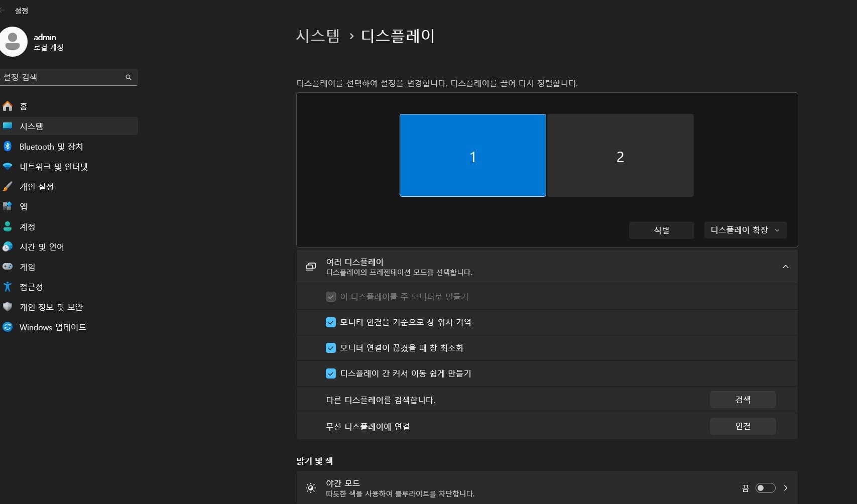Click inside the 설정 검색 field
Image resolution: width=857 pixels, height=504 pixels.
click(60, 77)
